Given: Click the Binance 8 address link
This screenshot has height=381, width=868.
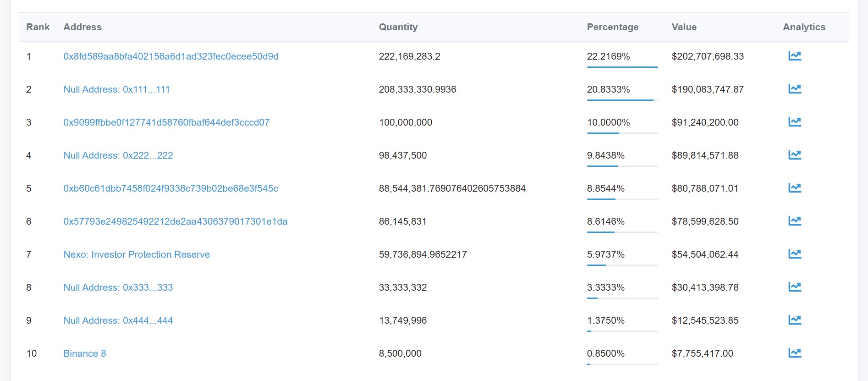Looking at the screenshot, I should [85, 353].
